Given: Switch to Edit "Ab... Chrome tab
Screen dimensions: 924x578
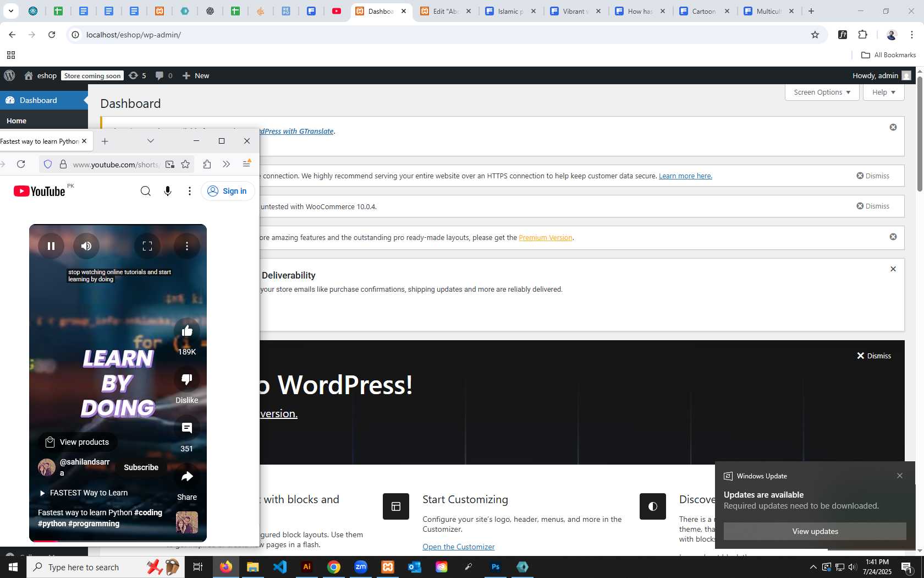Looking at the screenshot, I should (446, 11).
